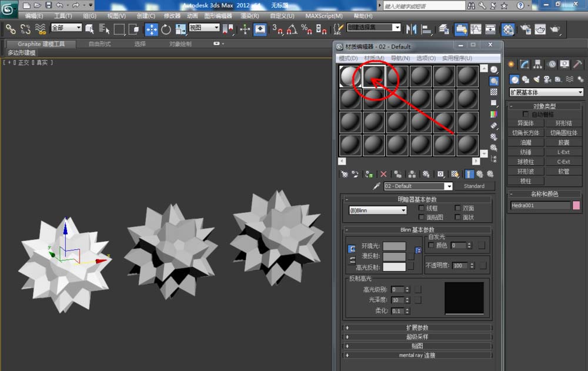Click the Material Editor toolbar icon
The height and width of the screenshot is (371, 588).
tap(508, 29)
